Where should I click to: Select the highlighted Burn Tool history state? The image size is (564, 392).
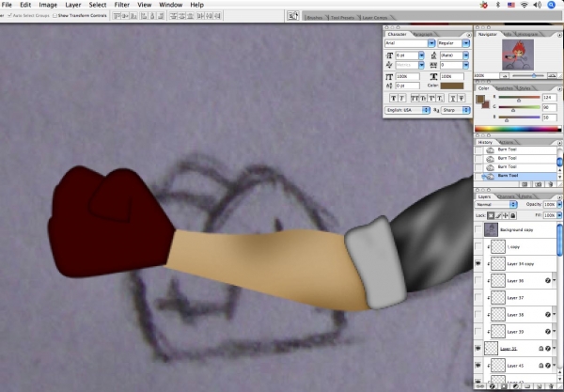516,176
